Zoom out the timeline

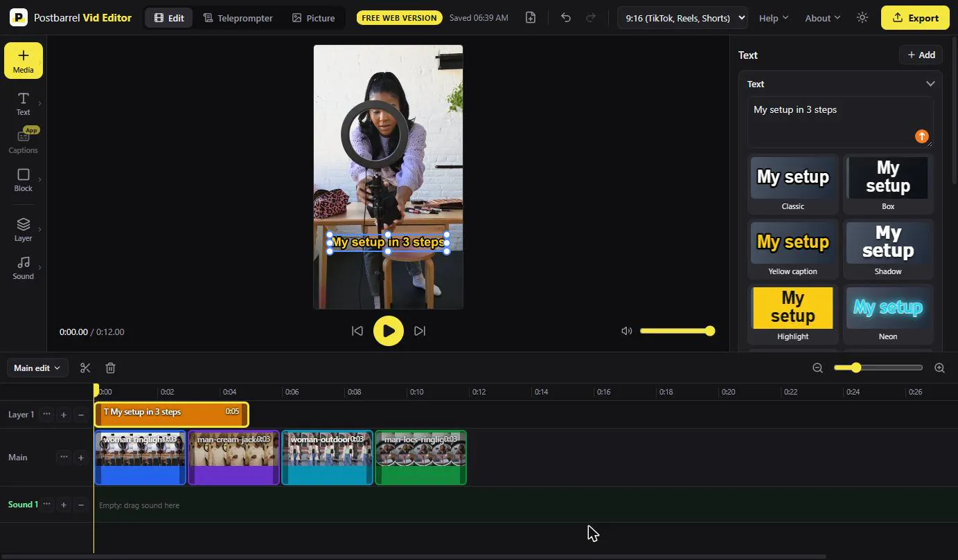point(817,368)
